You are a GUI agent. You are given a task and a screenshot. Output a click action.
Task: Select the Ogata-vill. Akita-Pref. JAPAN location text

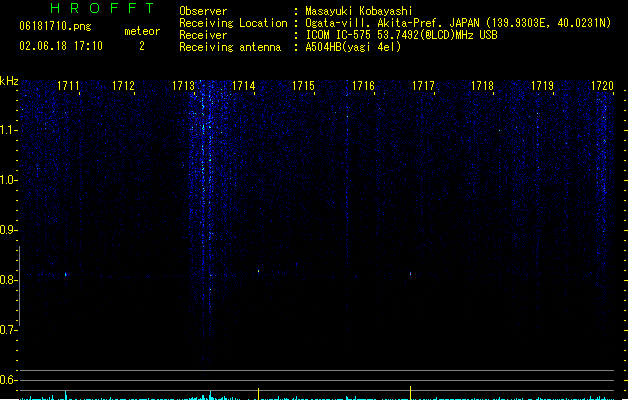[392, 23]
